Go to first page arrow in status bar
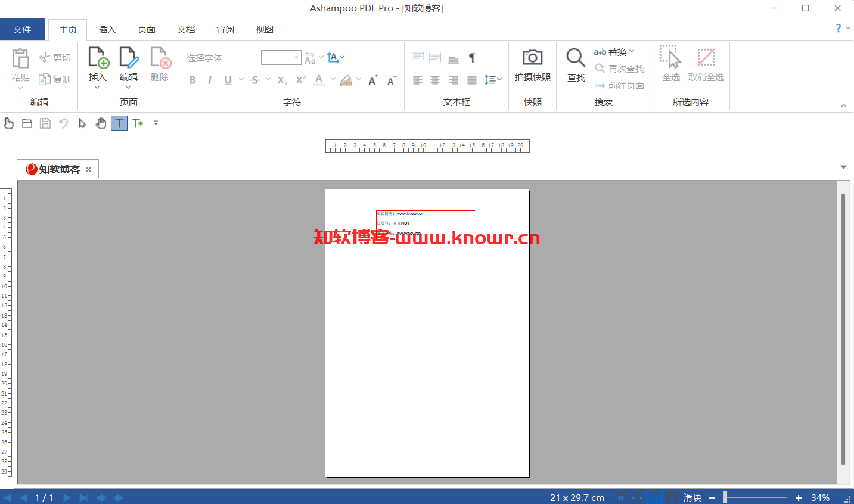854x504 pixels. (x=7, y=497)
